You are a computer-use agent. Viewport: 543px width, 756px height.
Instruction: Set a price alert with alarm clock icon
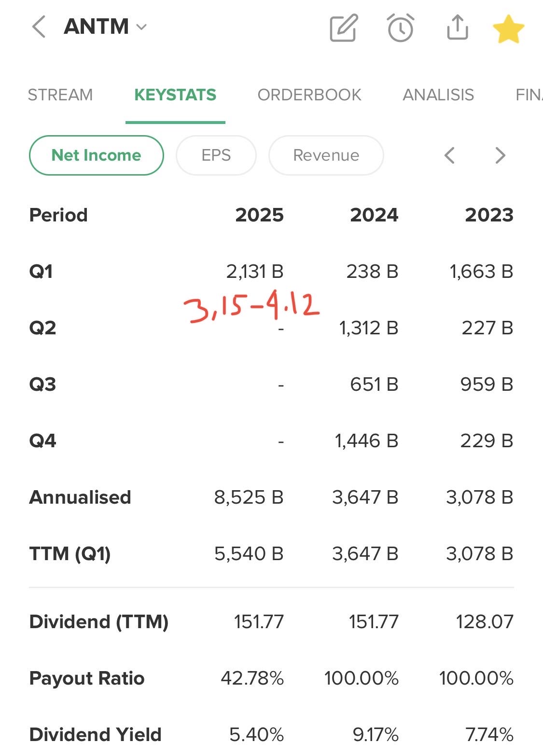pyautogui.click(x=401, y=28)
